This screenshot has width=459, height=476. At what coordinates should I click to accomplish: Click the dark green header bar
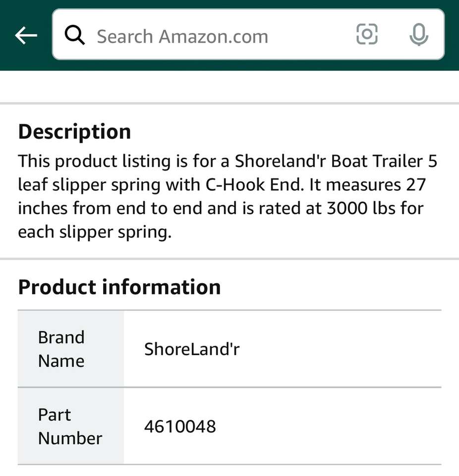(x=228, y=64)
